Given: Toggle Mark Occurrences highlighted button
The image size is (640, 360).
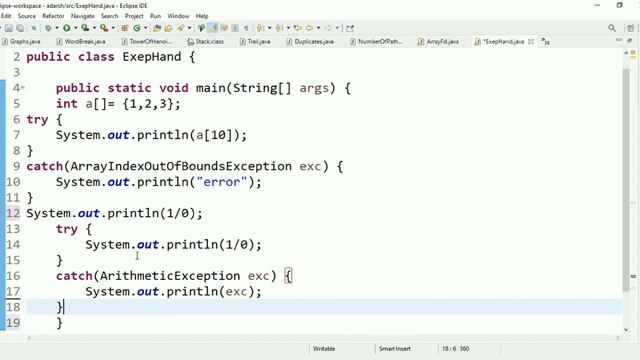Looking at the screenshot, I should (x=213, y=28).
